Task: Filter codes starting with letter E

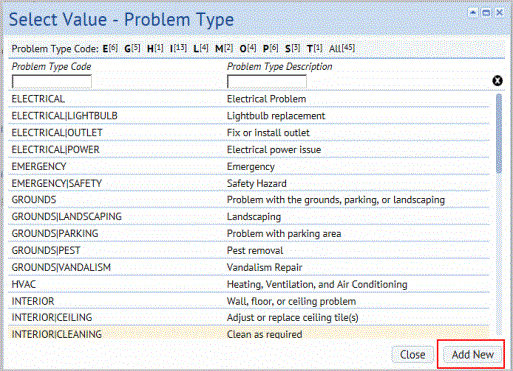Action: 110,48
